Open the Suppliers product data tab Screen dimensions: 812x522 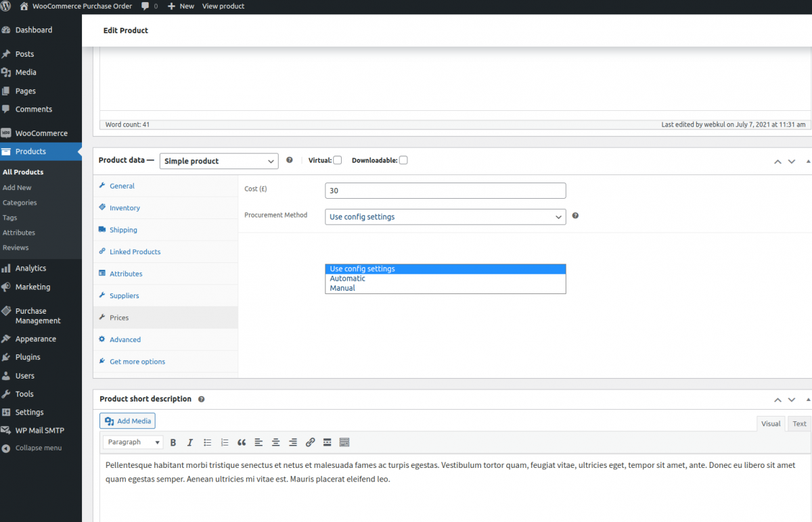tap(125, 296)
